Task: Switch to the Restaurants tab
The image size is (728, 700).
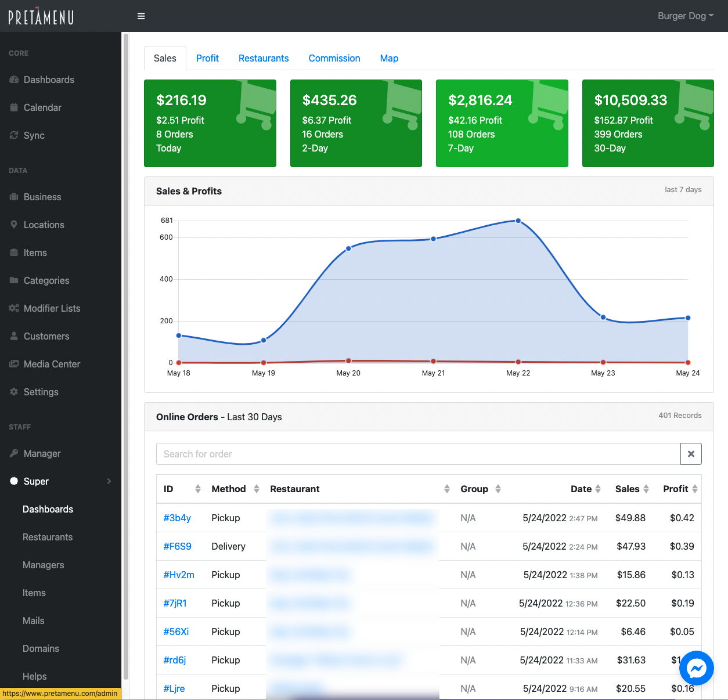Action: coord(264,58)
